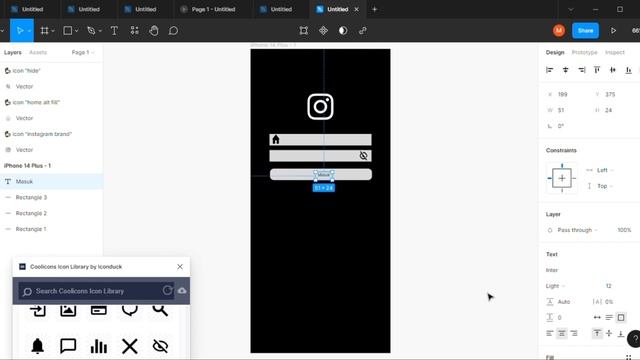Align selection bottom
Viewport: 640px width, 360px height.
(x=629, y=70)
